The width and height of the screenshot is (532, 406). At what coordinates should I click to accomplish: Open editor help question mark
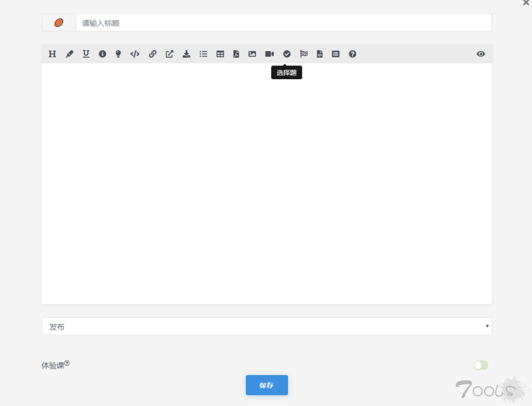pos(353,54)
